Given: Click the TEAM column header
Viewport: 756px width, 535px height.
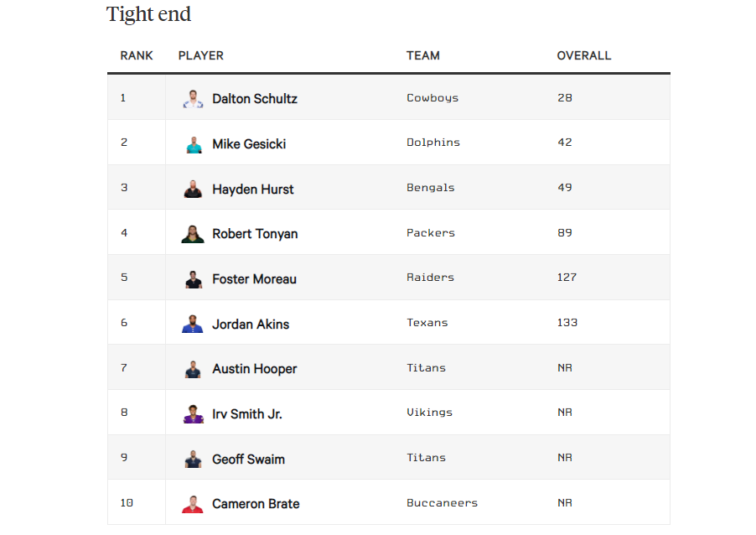Looking at the screenshot, I should (422, 55).
